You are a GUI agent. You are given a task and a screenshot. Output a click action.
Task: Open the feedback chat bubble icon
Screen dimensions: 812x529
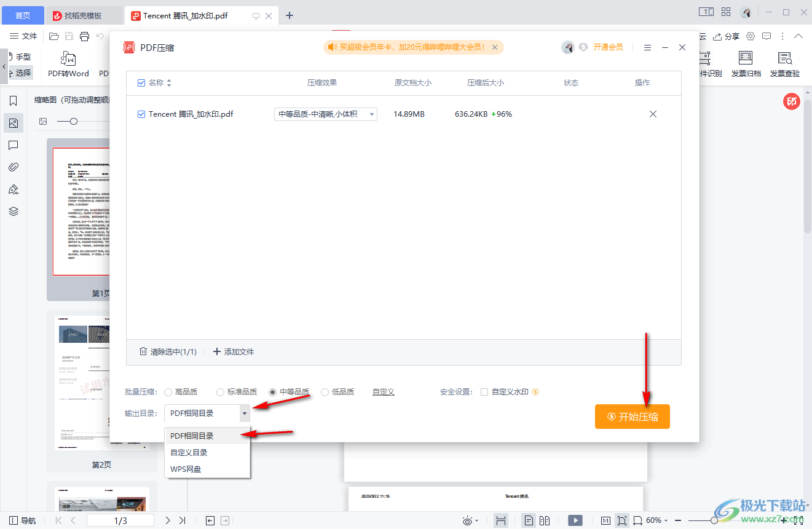pos(767,36)
